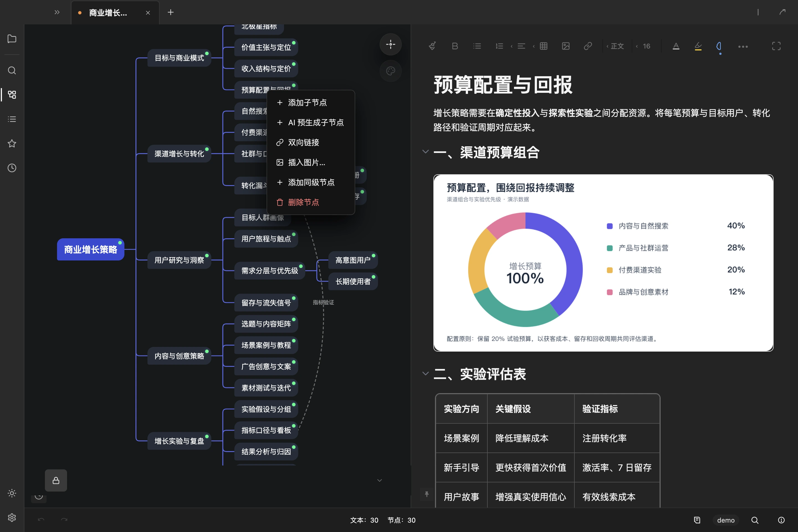This screenshot has width=798, height=532.
Task: Insert a bulleted list
Action: click(x=477, y=46)
